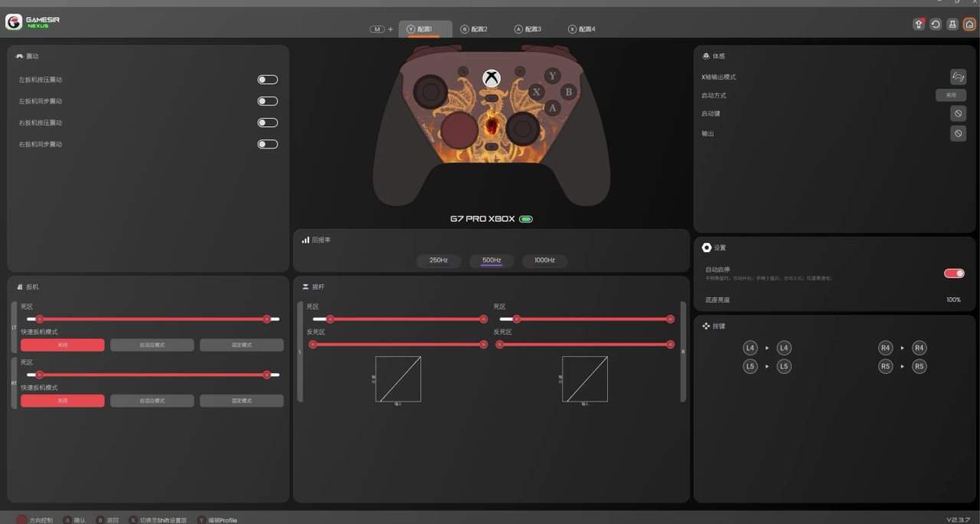Click right stick 反死区 slider right handle
The width and height of the screenshot is (980, 524).
pos(670,345)
